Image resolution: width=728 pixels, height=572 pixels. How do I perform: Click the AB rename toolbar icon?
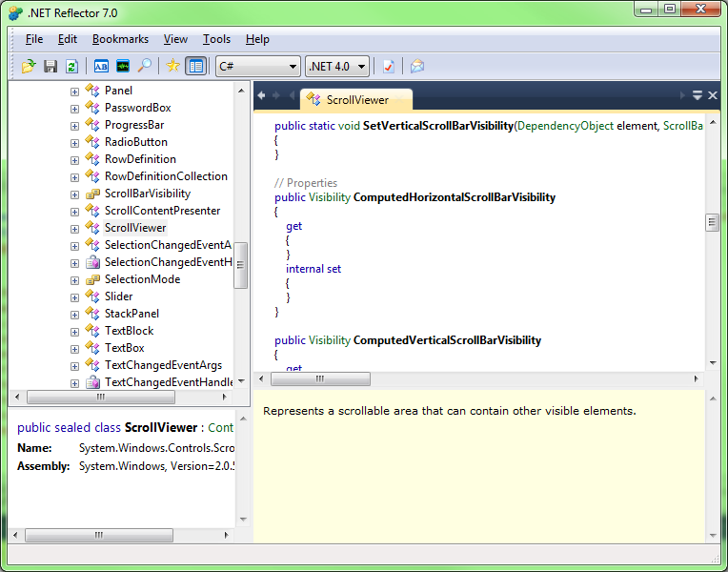[x=101, y=66]
